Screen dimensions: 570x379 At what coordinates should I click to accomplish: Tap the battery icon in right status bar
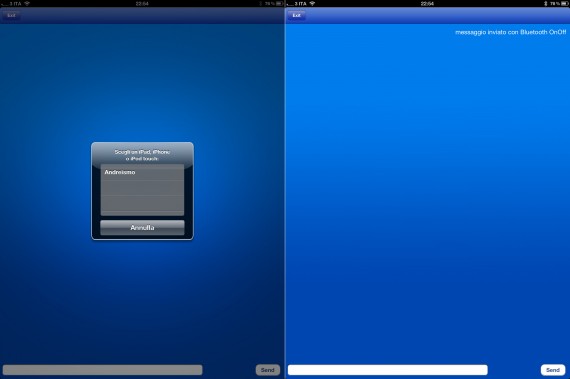coord(564,3)
